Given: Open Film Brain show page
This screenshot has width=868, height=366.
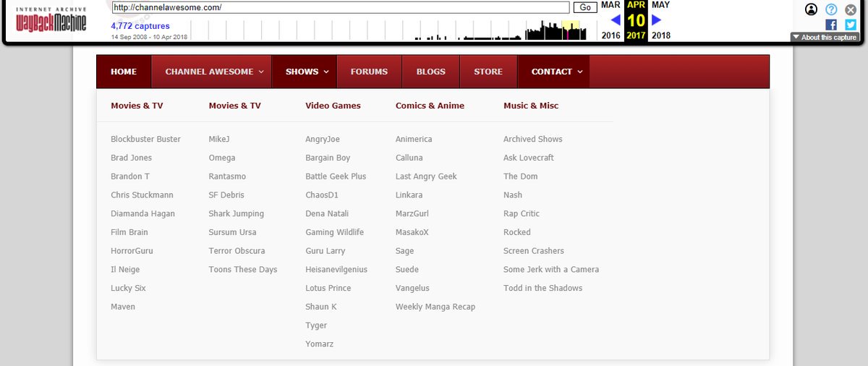Looking at the screenshot, I should pos(129,232).
